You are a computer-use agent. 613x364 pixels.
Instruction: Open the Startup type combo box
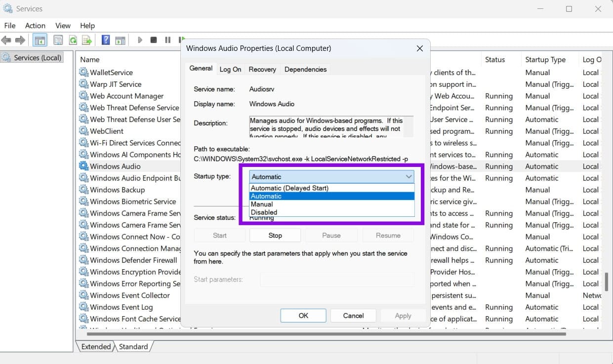[x=331, y=177]
